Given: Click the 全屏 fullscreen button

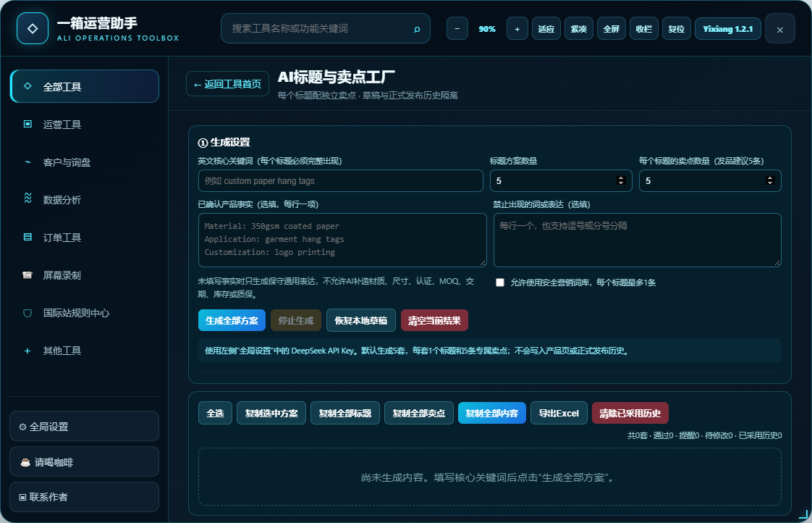Looking at the screenshot, I should (611, 28).
